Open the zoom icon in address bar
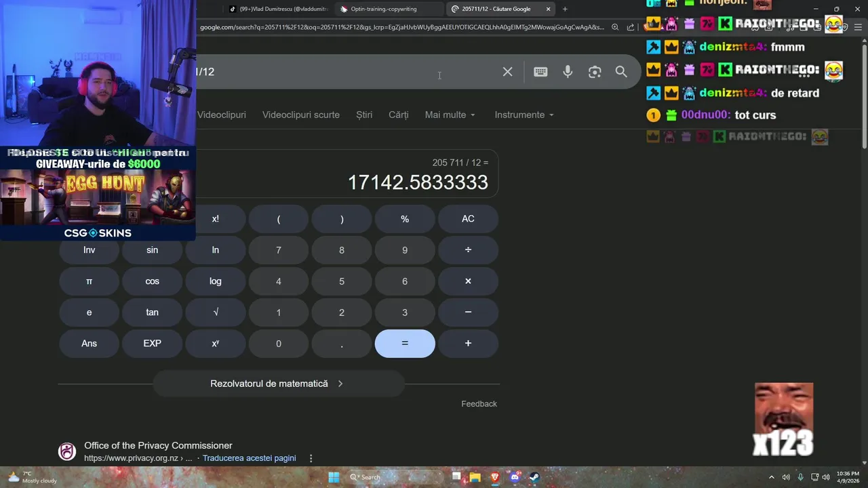The image size is (868, 488). coord(615,27)
